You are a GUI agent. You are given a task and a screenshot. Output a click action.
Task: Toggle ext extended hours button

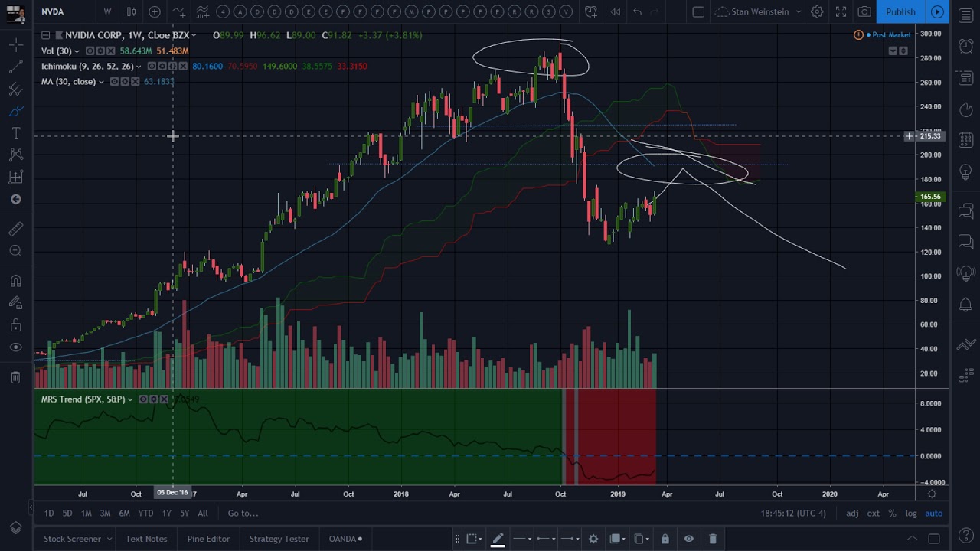point(873,513)
